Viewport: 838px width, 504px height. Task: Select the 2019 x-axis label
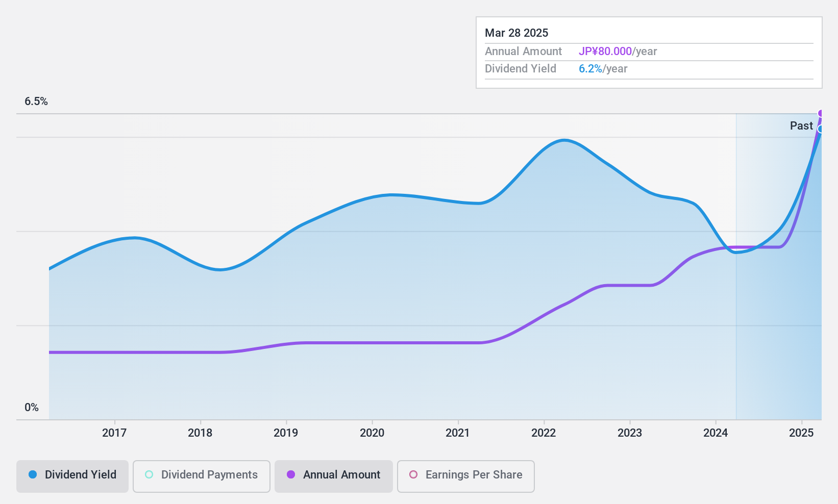(x=286, y=433)
